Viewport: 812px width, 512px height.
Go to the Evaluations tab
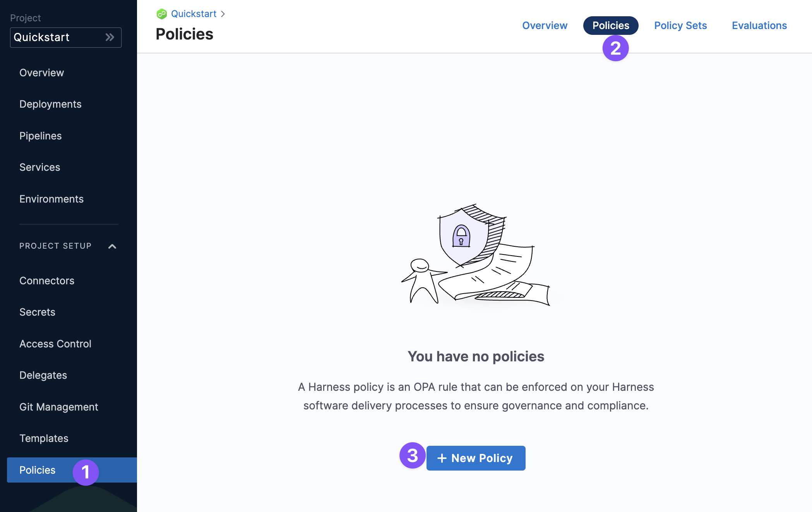point(759,26)
